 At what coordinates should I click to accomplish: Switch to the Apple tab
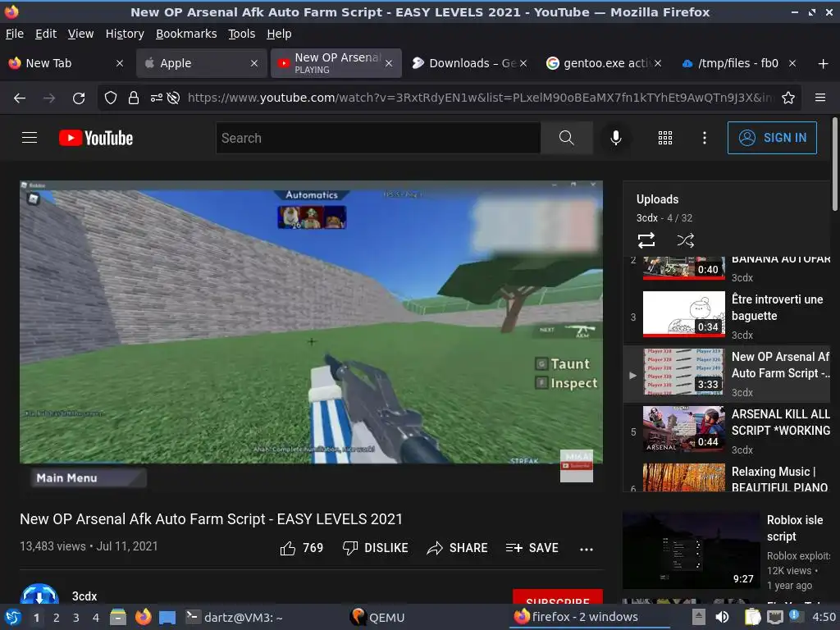click(x=202, y=63)
